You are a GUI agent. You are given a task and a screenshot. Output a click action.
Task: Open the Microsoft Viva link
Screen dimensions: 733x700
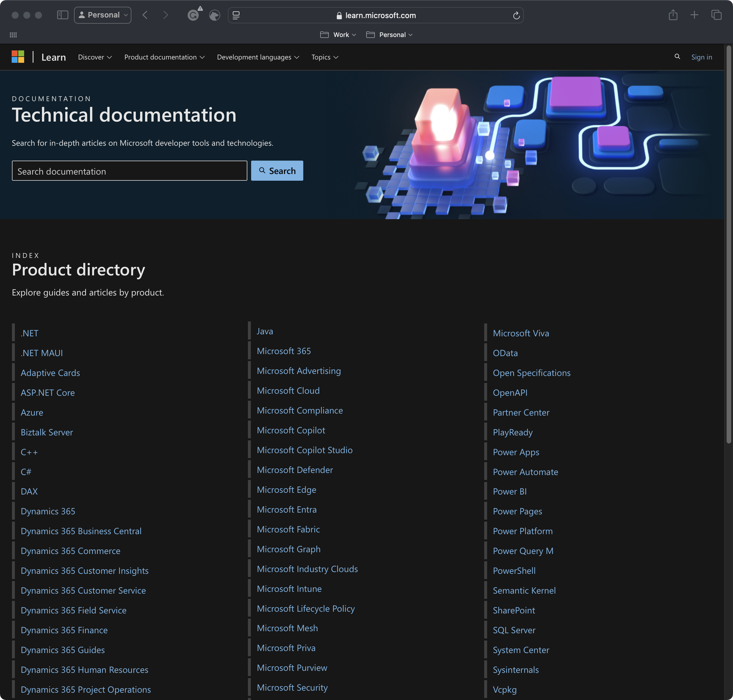521,333
